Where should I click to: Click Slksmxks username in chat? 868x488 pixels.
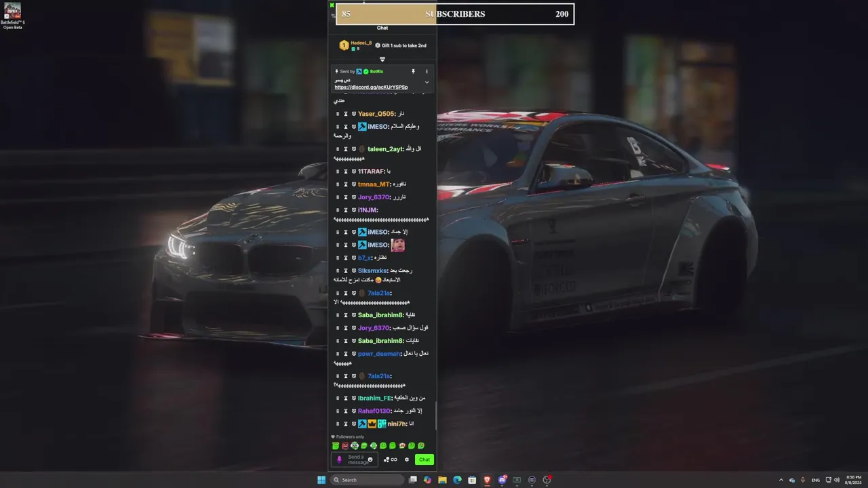point(372,270)
